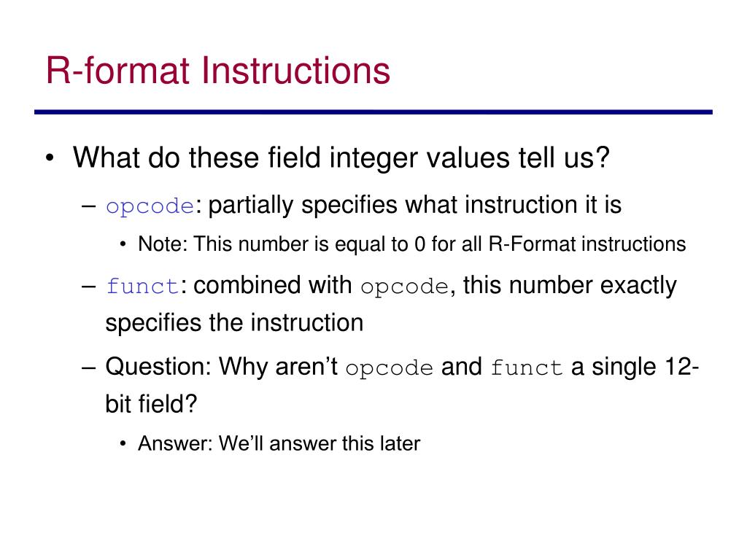Click the line 'Answer: We'll answer this later'
This screenshot has height=560, width=747.
point(279,443)
